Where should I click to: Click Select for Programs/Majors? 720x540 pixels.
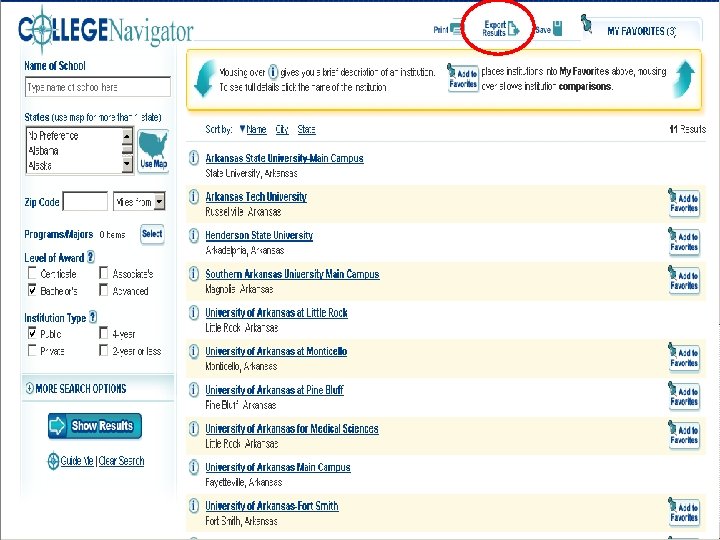pyautogui.click(x=152, y=234)
